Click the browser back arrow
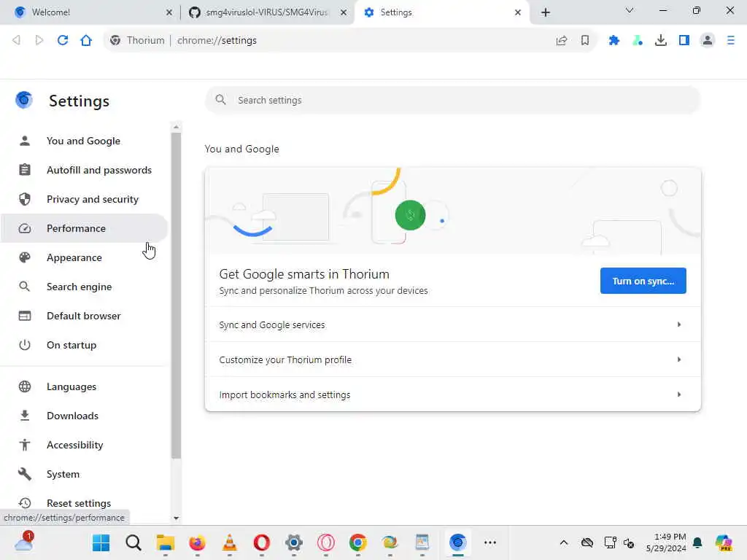The width and height of the screenshot is (747, 560). [x=16, y=41]
